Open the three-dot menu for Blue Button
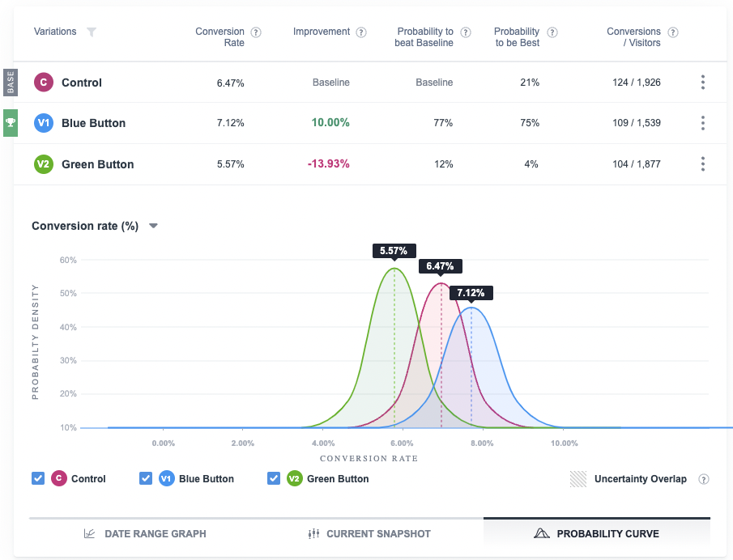 coord(703,123)
